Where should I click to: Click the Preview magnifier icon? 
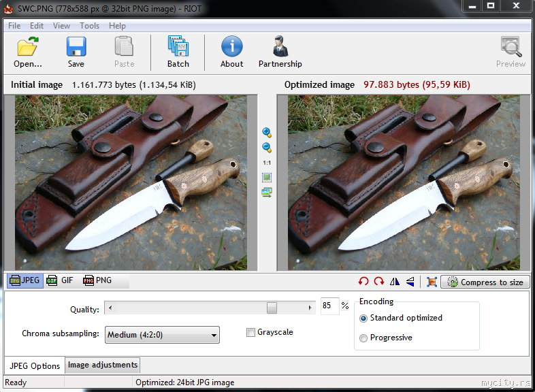[510, 46]
